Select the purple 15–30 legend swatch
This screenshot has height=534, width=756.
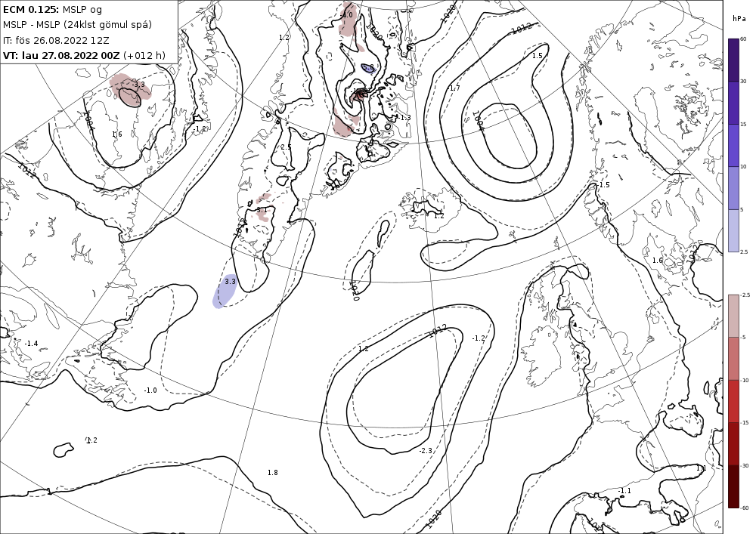pos(733,103)
